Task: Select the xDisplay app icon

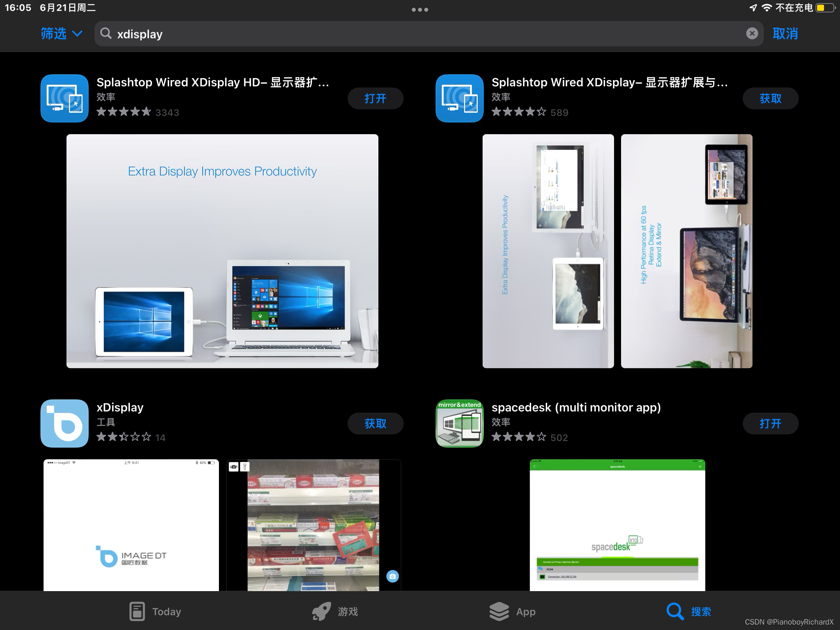Action: (64, 423)
